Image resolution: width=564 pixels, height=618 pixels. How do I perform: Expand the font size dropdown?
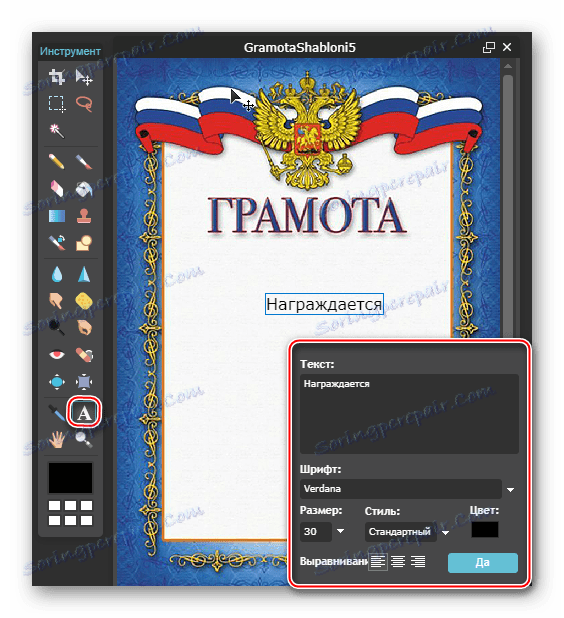tap(341, 531)
